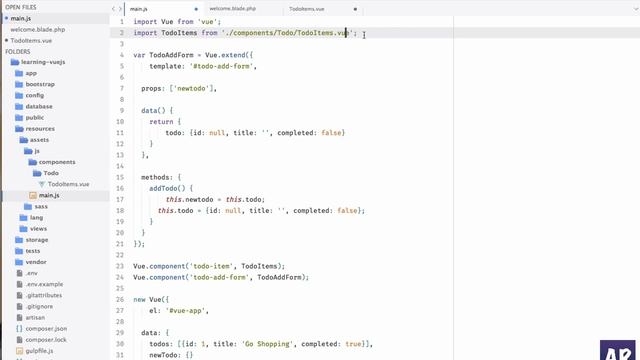This screenshot has width=640, height=360.
Task: Click the FOLDERS sidebar heading
Action: tap(18, 51)
